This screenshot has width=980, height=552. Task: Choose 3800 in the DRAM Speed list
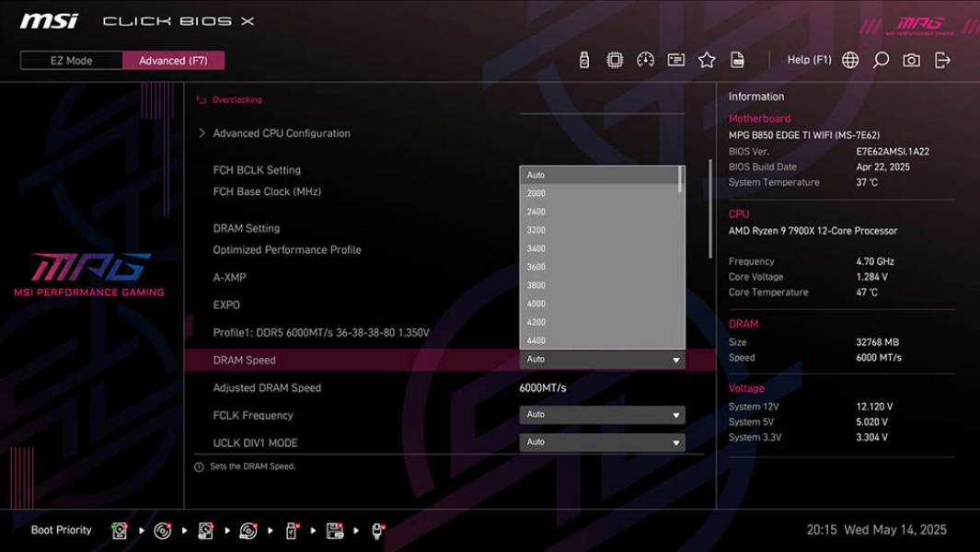[x=599, y=285]
